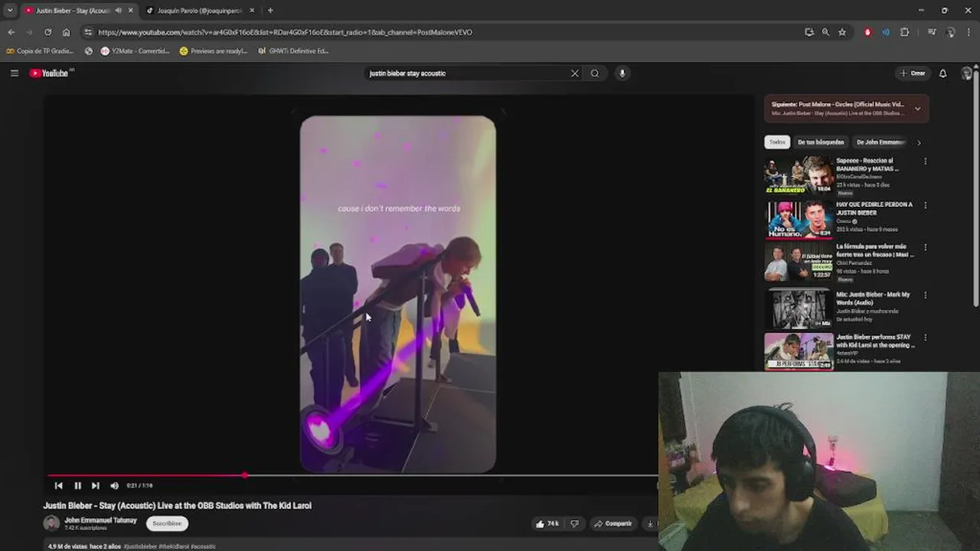Mute the tab via speaker icon on tab
Viewport: 980px width, 551px height.
(x=118, y=11)
